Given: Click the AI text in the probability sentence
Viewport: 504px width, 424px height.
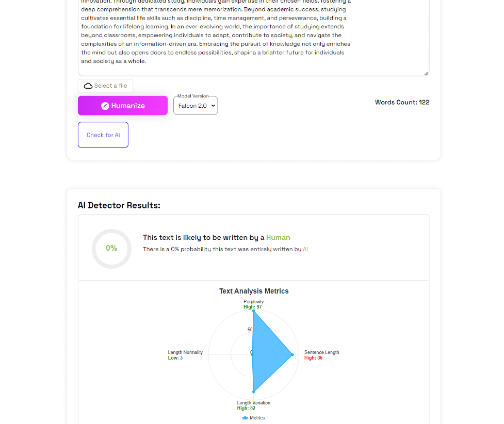Looking at the screenshot, I should 306,249.
